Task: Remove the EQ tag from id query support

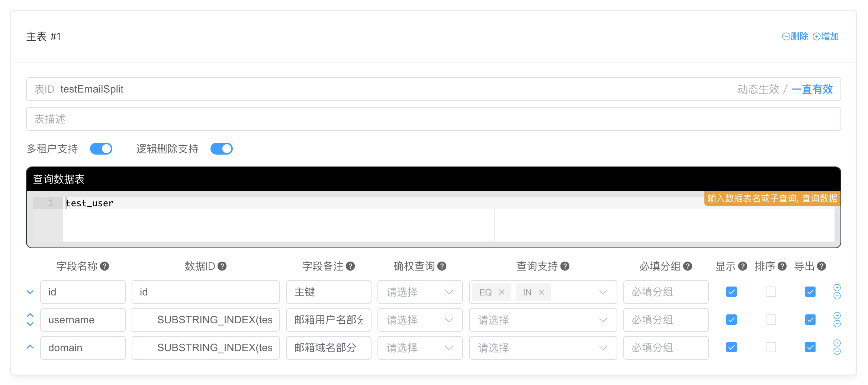Action: pos(502,292)
